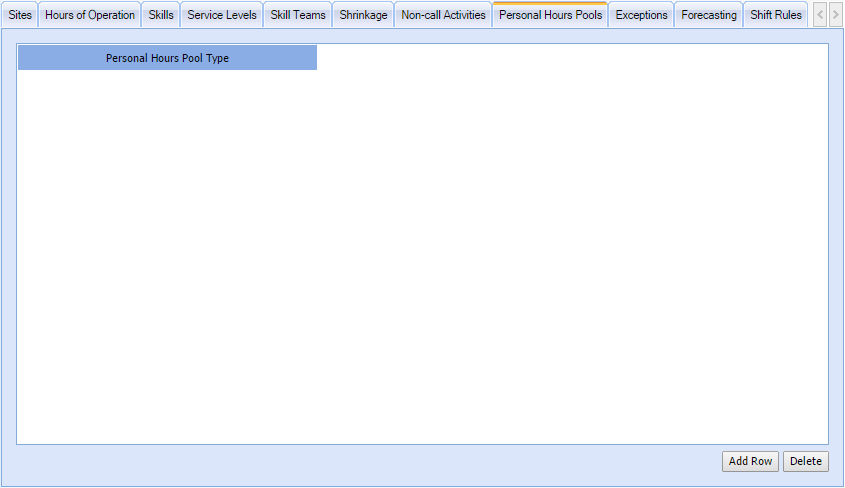845x488 pixels.
Task: Click the Add Row button
Action: 750,461
